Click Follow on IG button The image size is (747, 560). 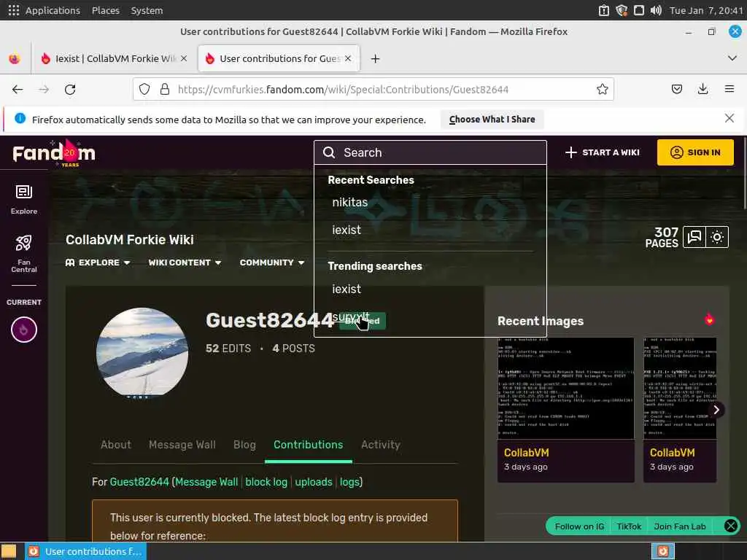point(579,526)
